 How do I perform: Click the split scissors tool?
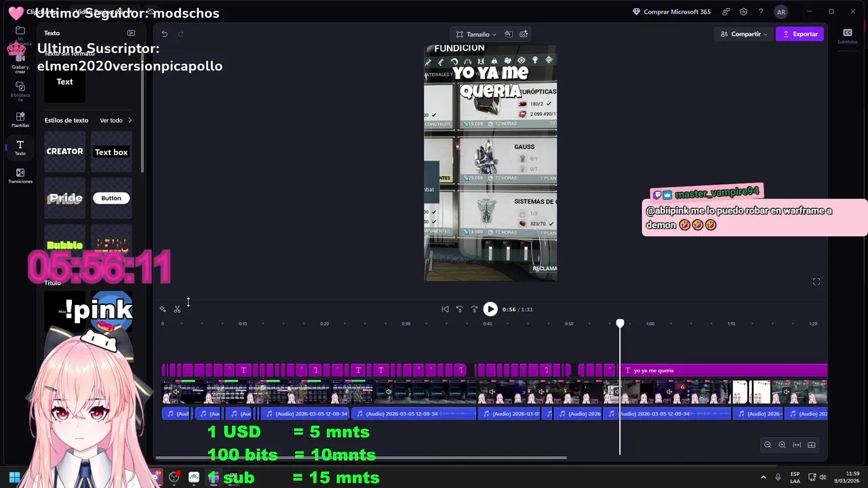[x=177, y=309]
